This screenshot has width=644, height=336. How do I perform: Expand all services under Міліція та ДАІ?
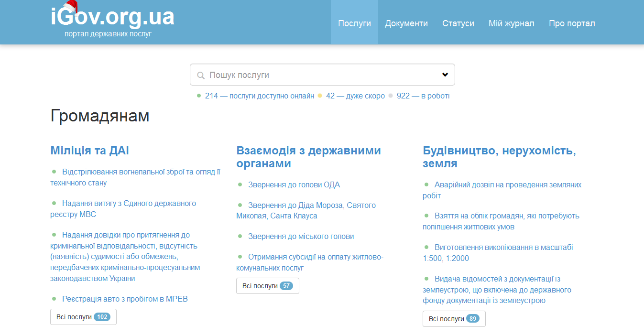click(83, 316)
